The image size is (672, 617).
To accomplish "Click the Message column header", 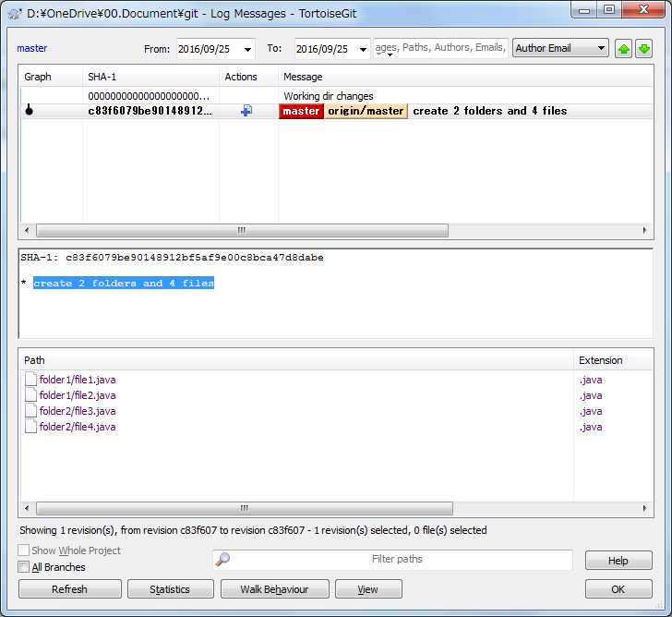I will pos(466,77).
